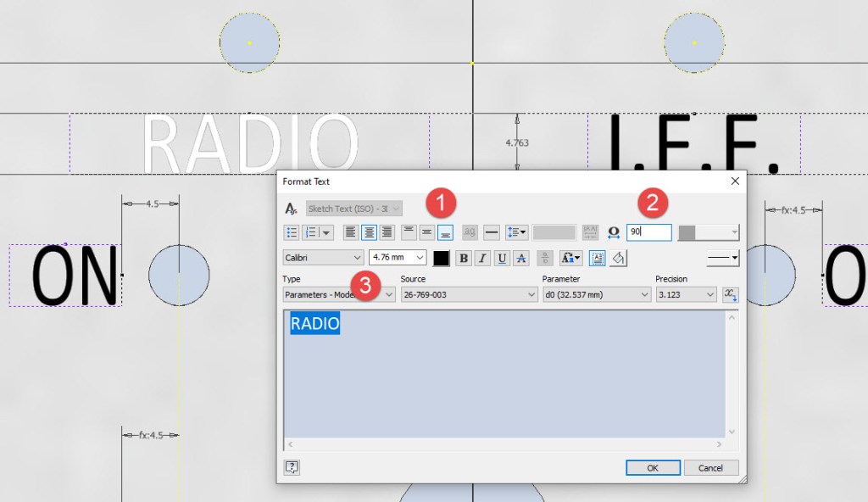
Task: Select the bulleted list icon
Action: [x=292, y=232]
